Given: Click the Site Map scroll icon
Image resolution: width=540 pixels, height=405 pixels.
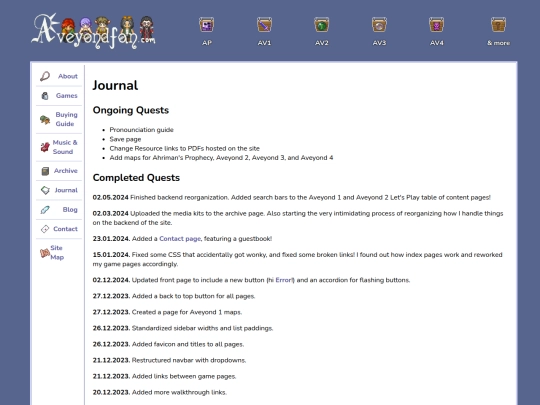Looking at the screenshot, I should (x=45, y=253).
